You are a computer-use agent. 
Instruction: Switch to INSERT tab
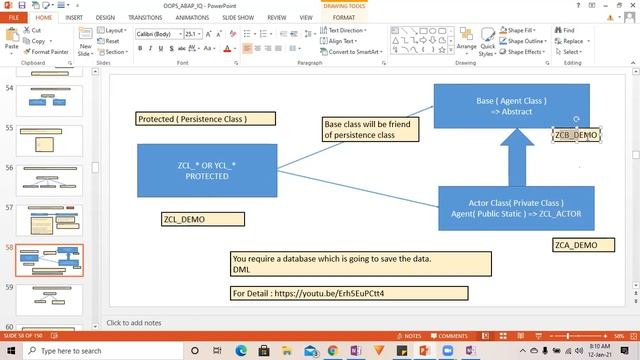pos(74,18)
